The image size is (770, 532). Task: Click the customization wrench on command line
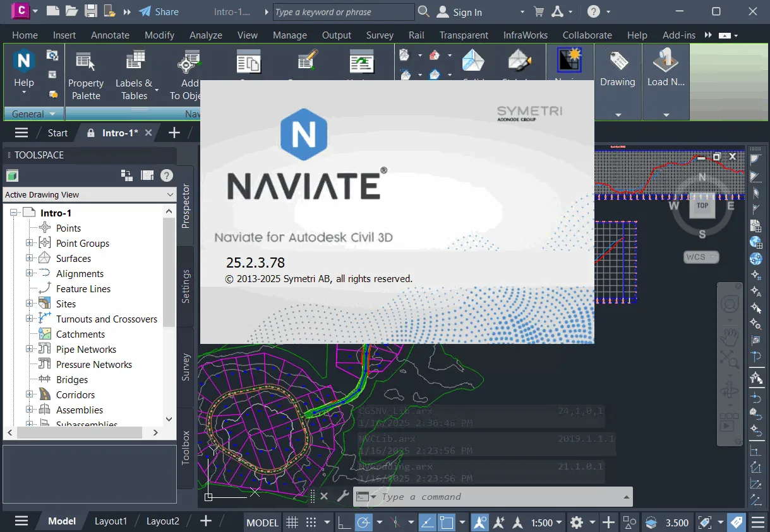342,497
